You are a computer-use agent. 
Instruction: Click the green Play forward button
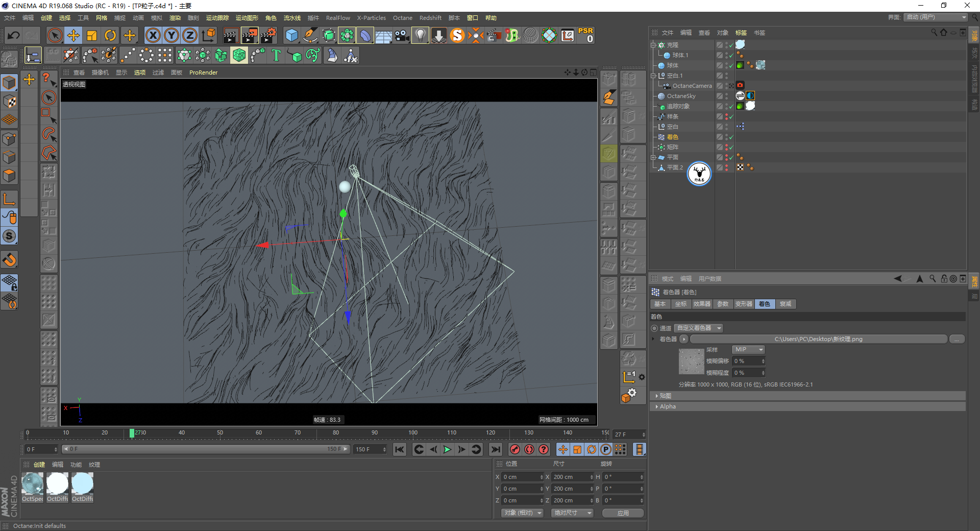pos(447,449)
